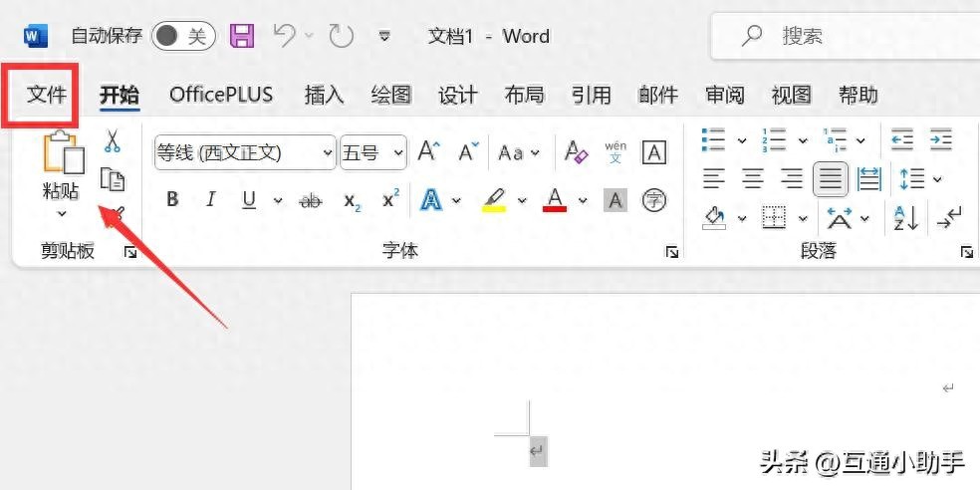Toggle the AutoSave (自动保存) switch

click(183, 36)
